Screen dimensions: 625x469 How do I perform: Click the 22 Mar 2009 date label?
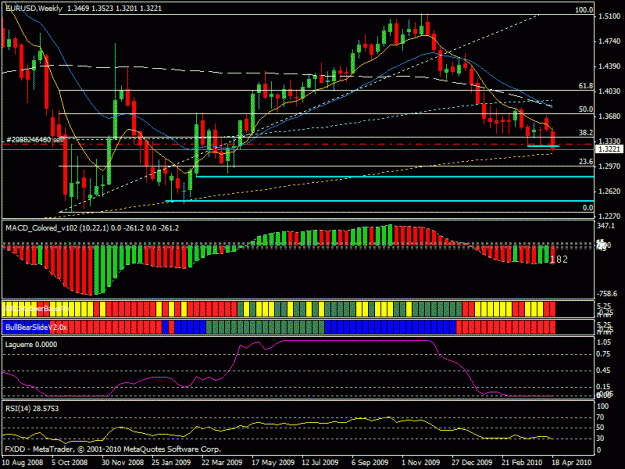[x=222, y=463]
